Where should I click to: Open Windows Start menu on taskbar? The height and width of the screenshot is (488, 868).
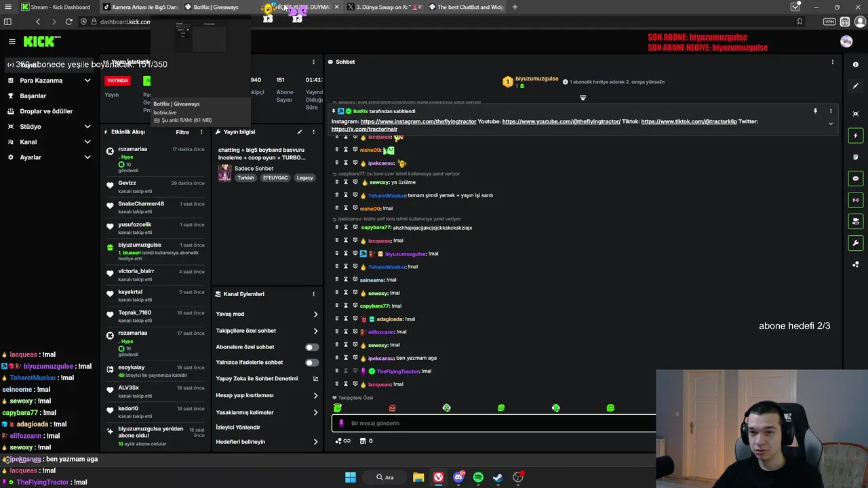pyautogui.click(x=351, y=477)
